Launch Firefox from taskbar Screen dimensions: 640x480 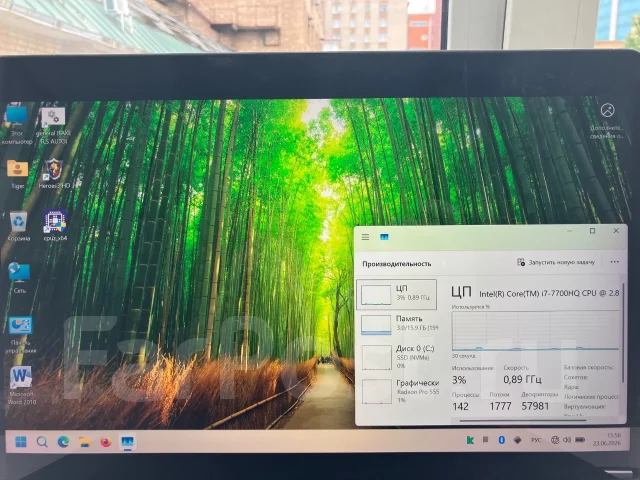[x=106, y=442]
